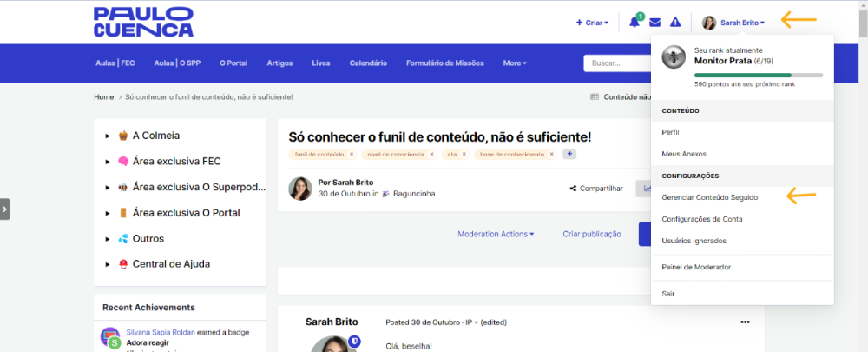Click the '(edited)' label on the post
Viewport: 868px width, 352px height.
pyautogui.click(x=494, y=322)
